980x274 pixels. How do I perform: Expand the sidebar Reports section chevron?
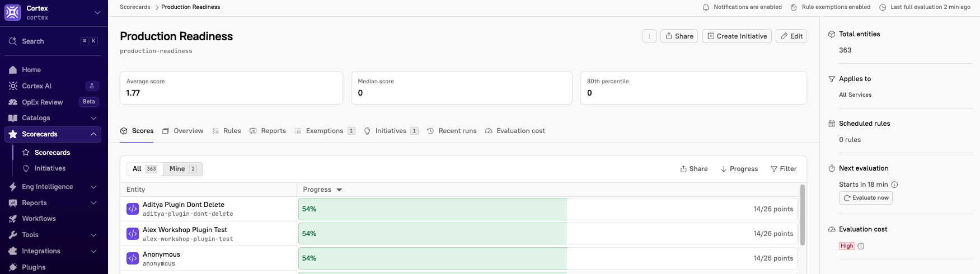93,203
